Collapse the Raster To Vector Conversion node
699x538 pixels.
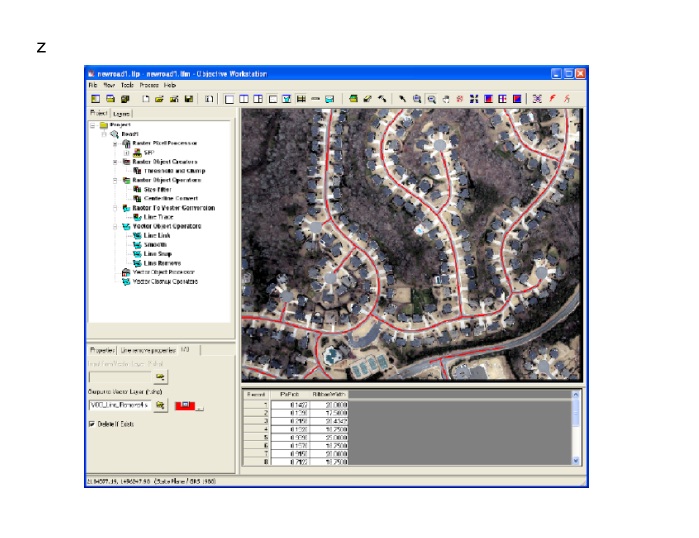(x=115, y=208)
